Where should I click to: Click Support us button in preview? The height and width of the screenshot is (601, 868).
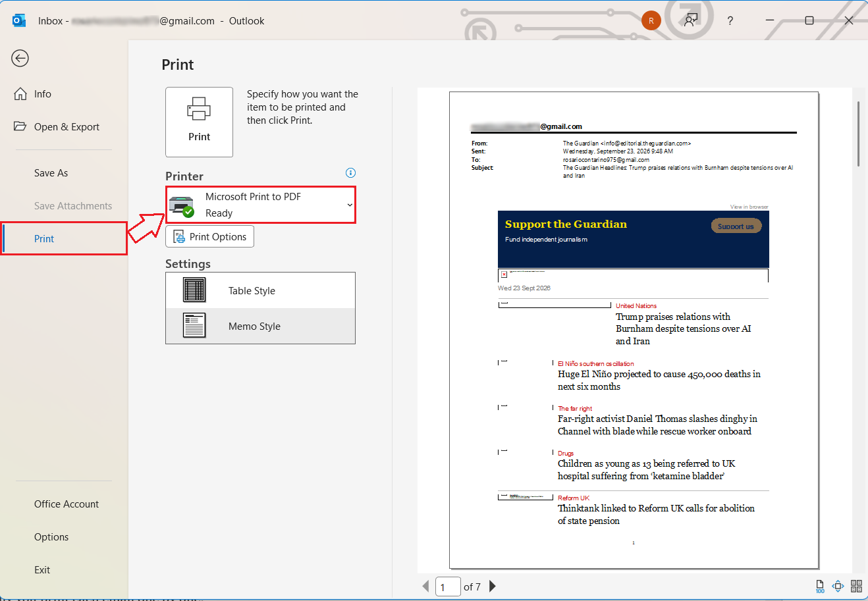[736, 226]
